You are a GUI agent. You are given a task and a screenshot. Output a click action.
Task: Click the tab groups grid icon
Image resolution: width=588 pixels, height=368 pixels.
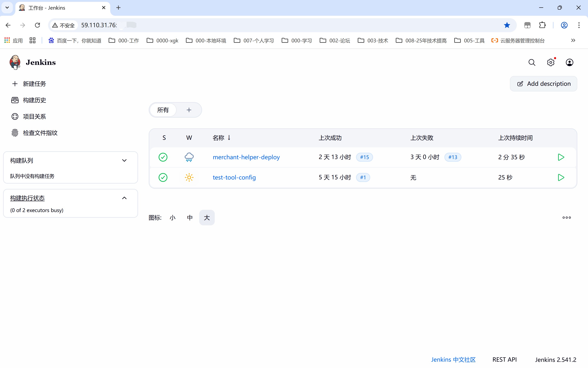pyautogui.click(x=32, y=40)
